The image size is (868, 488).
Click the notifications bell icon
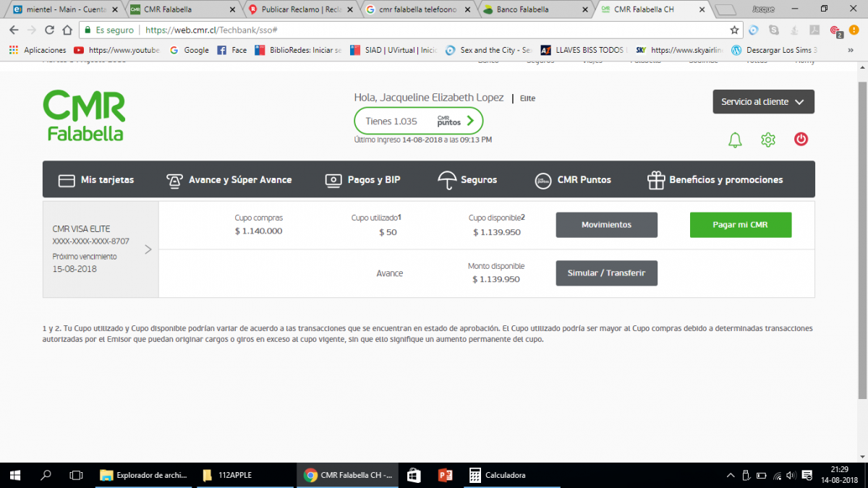[x=735, y=140]
